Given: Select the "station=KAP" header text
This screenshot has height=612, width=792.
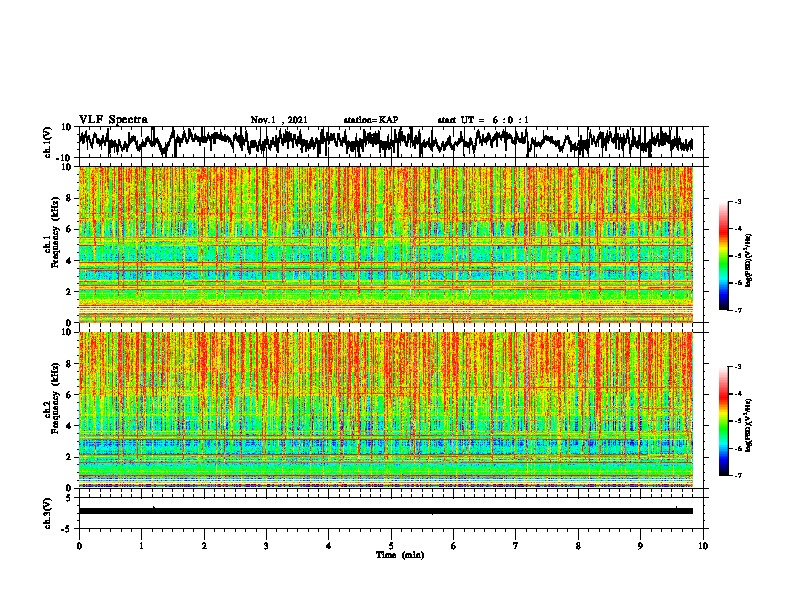Looking at the screenshot, I should click(371, 120).
